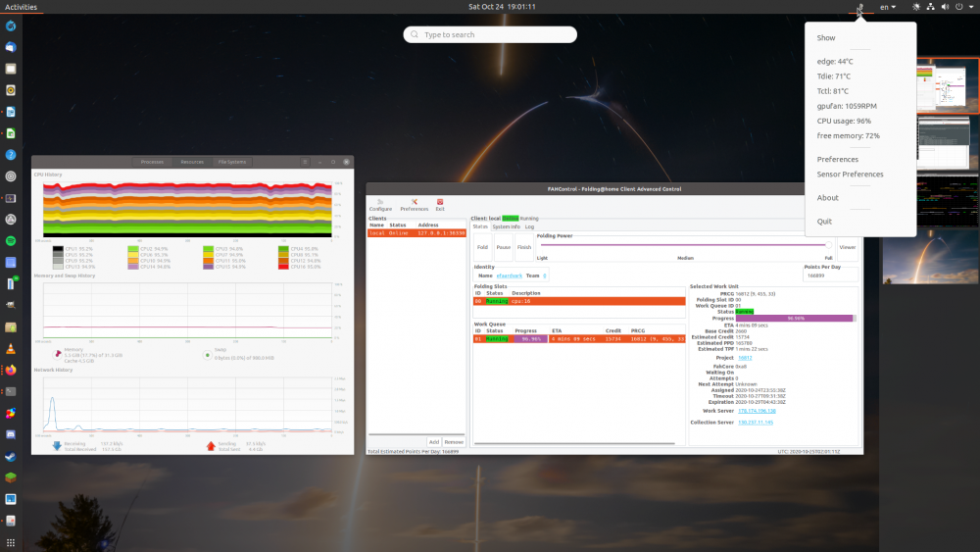Click CPU14 purple color swatch
This screenshot has height=552, width=980.
[x=133, y=267]
